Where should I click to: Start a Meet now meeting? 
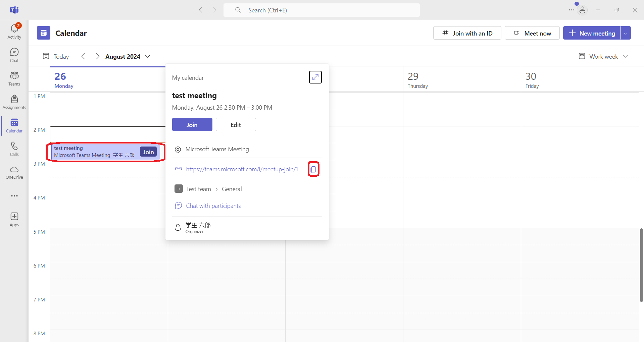click(x=532, y=33)
